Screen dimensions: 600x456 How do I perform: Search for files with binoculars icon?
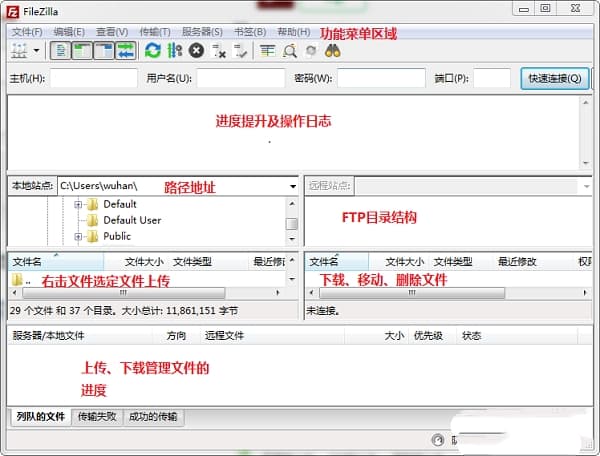[332, 50]
